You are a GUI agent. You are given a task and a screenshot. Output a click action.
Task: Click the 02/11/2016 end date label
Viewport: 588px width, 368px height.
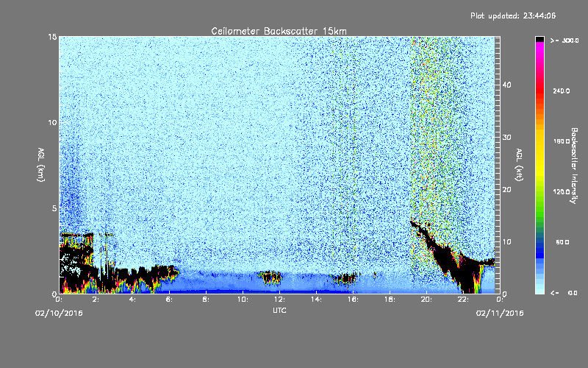500,314
